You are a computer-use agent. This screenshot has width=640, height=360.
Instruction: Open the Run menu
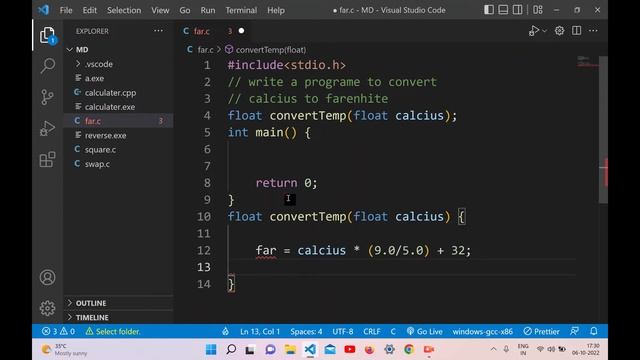(207, 10)
